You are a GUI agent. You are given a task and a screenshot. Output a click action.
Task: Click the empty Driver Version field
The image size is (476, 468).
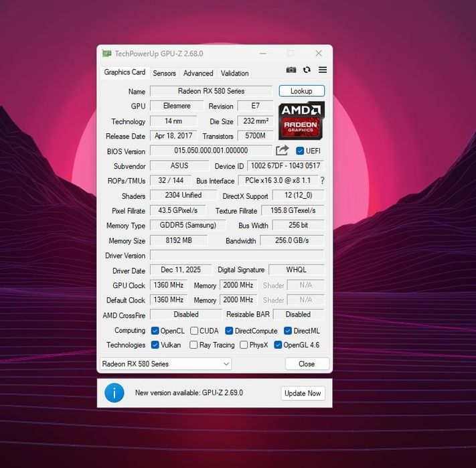coord(237,255)
